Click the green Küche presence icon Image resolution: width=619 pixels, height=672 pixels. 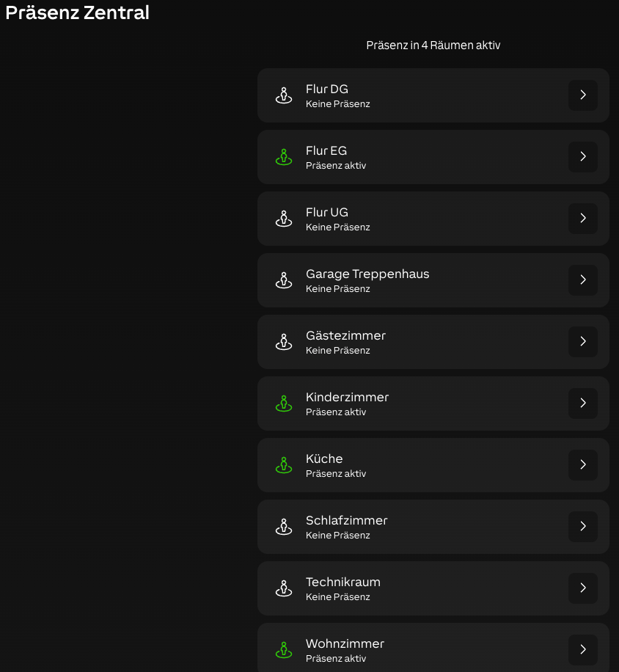tap(284, 465)
